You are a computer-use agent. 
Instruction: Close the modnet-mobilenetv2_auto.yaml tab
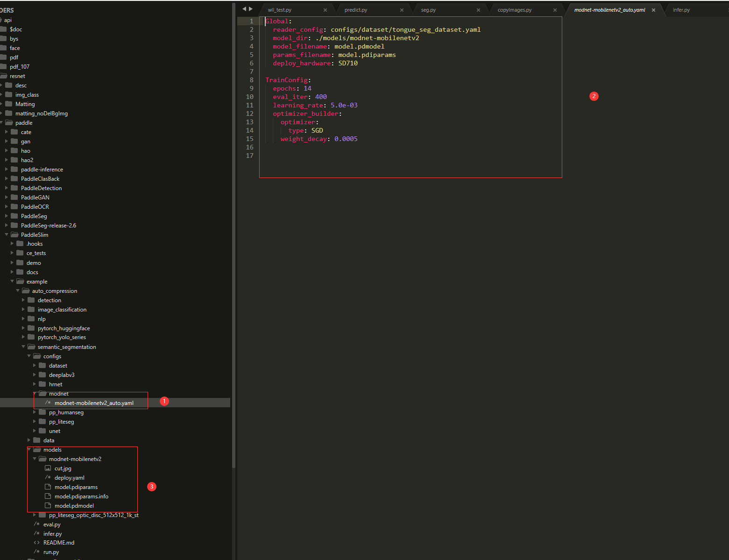[x=653, y=10]
